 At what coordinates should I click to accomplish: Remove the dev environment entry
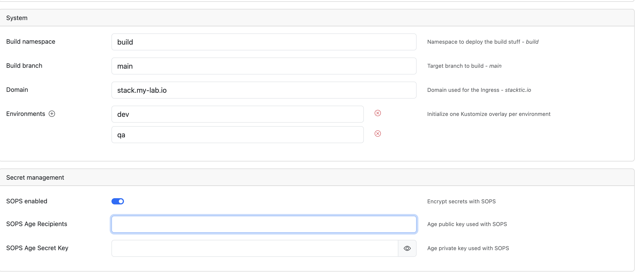point(377,113)
